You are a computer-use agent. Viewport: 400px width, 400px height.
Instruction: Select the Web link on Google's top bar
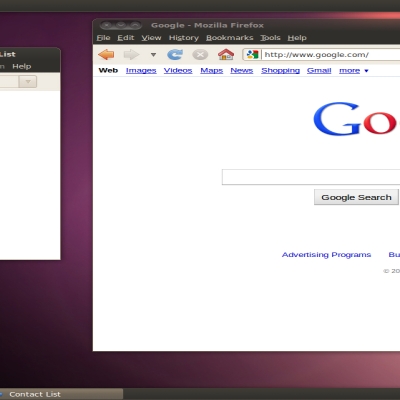click(x=108, y=70)
